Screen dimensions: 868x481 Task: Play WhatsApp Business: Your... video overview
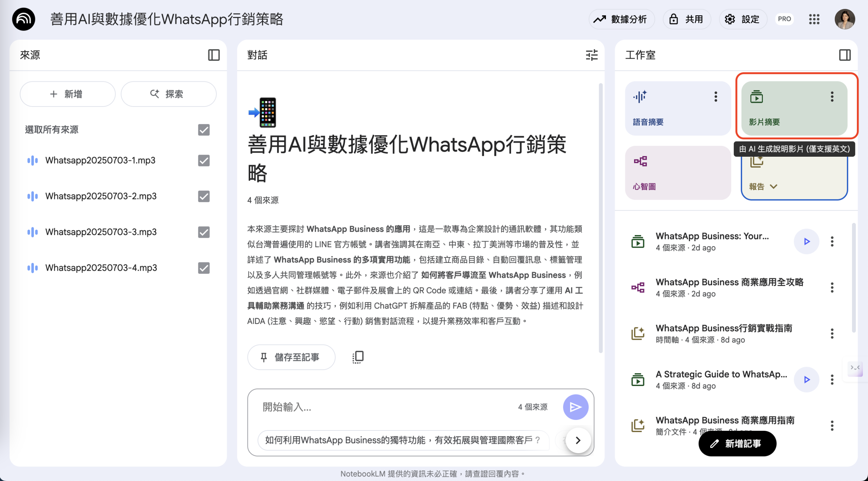pos(807,242)
